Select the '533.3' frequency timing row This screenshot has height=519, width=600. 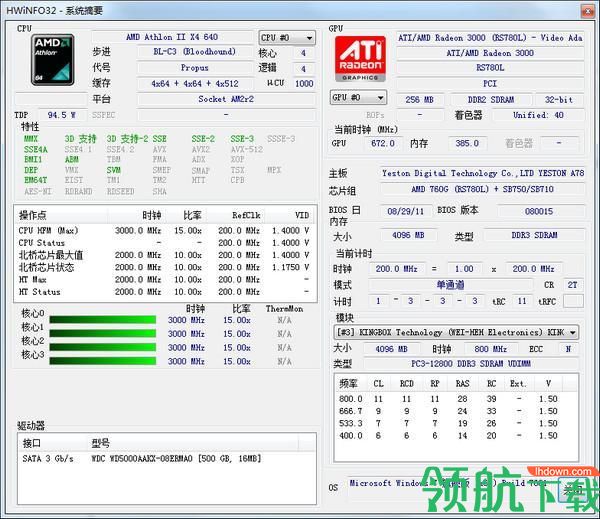455,423
